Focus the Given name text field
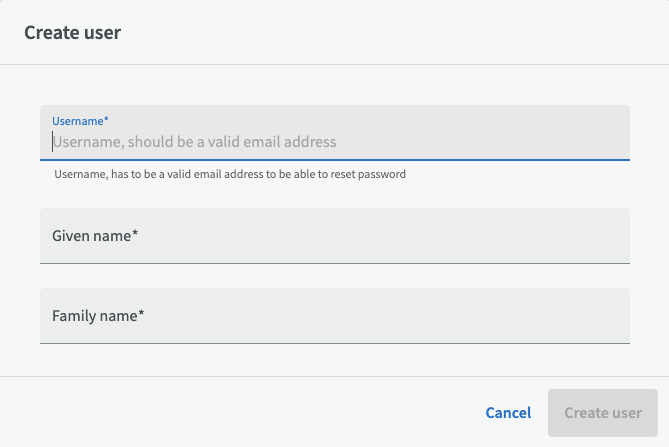 point(335,236)
